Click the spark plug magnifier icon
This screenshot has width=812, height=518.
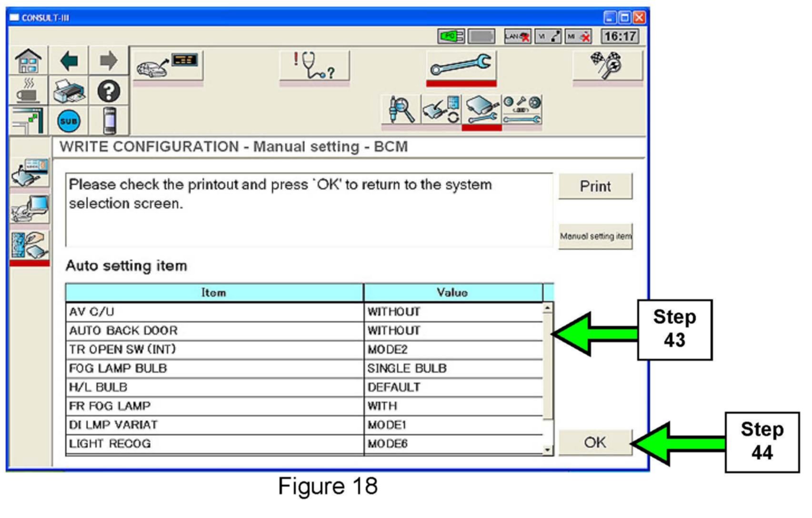(x=401, y=110)
